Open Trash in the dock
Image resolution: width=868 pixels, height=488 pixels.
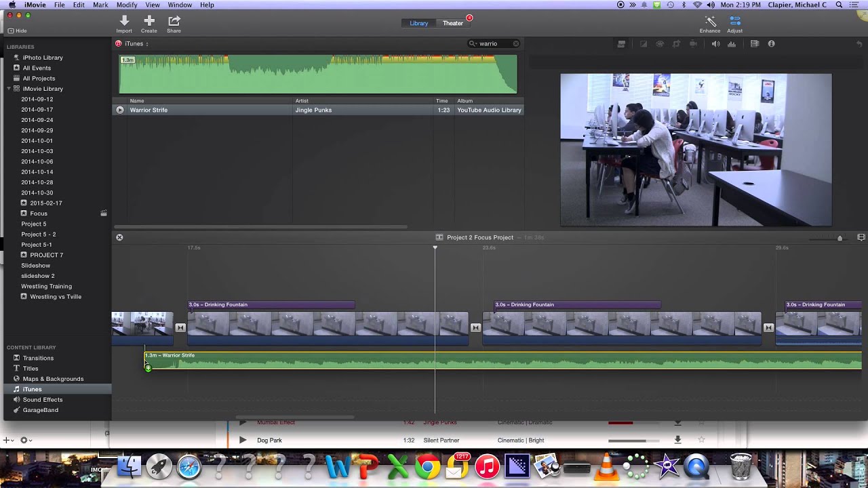(741, 466)
